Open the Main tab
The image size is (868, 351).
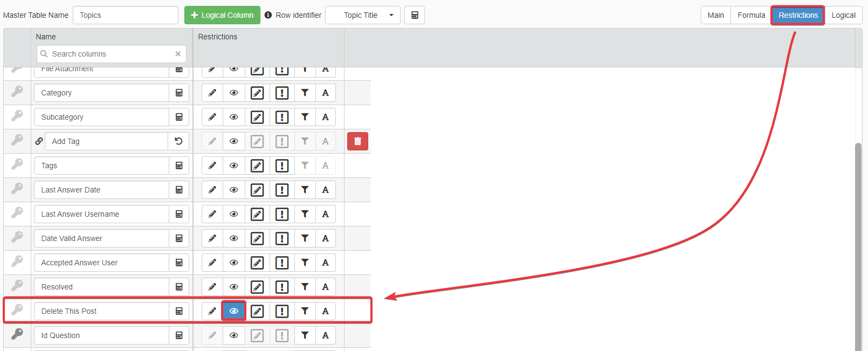click(x=715, y=15)
